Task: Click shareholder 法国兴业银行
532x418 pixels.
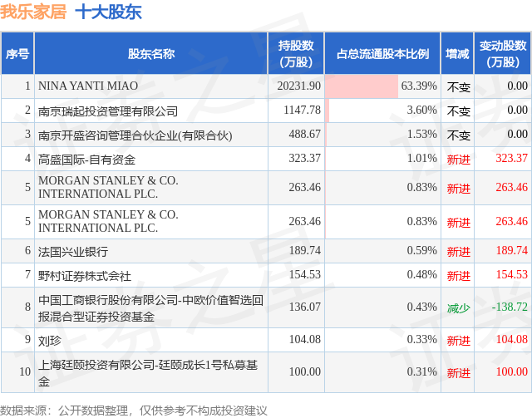Action: point(73,252)
